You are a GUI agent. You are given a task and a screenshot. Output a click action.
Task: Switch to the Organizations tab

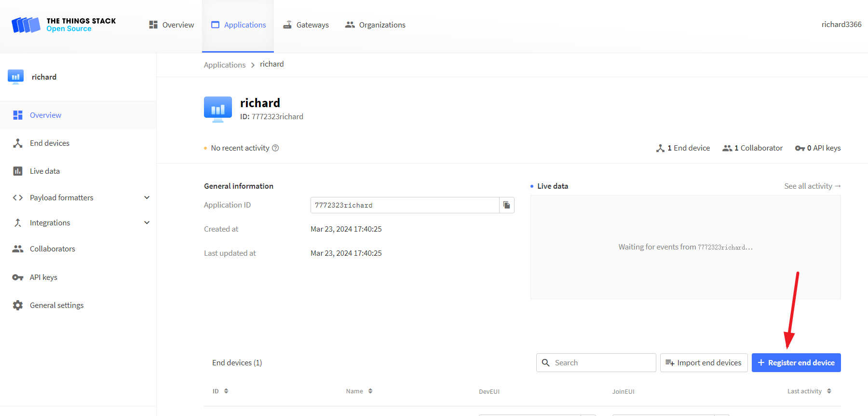[375, 25]
